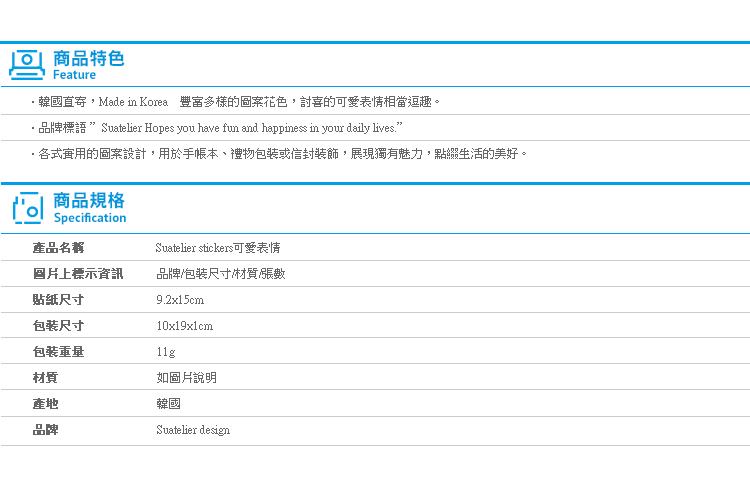Click the Made in Korea feature line
Viewport: 750px width, 486px height.
[x=236, y=102]
